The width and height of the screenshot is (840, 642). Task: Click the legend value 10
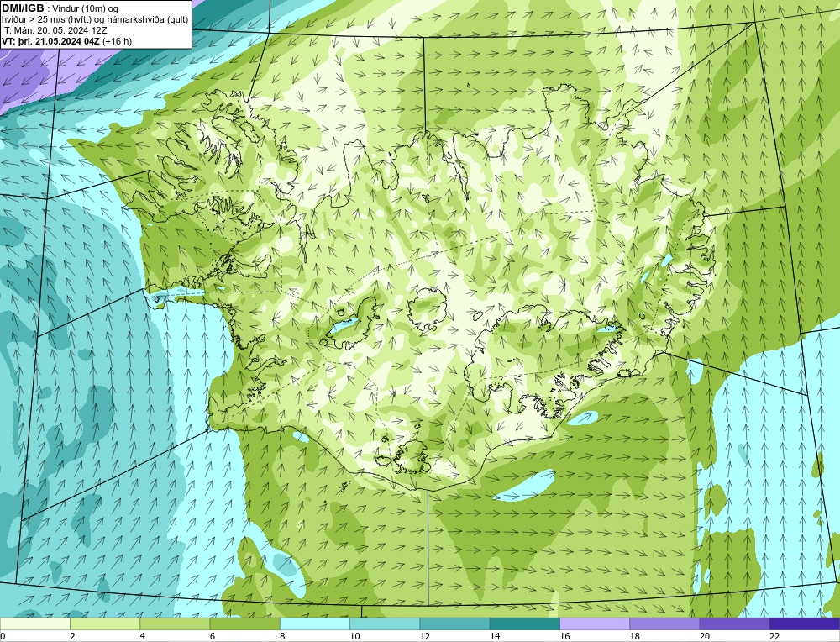pyautogui.click(x=354, y=636)
